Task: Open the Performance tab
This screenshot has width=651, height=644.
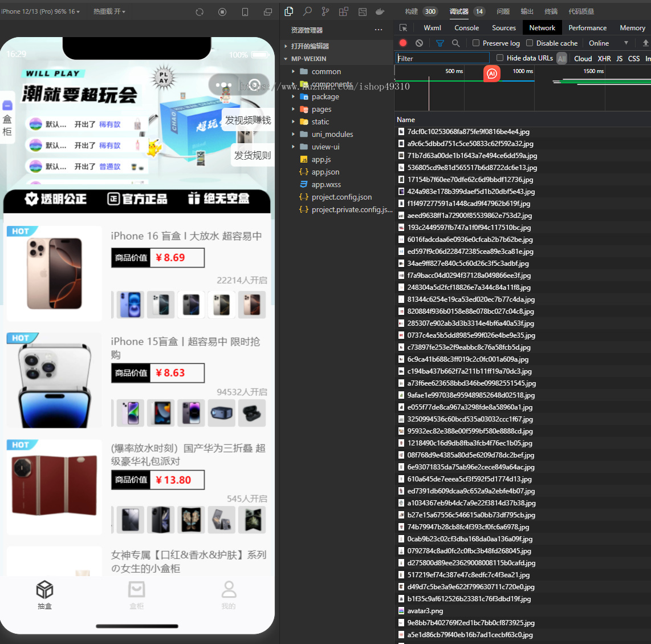Action: tap(588, 28)
